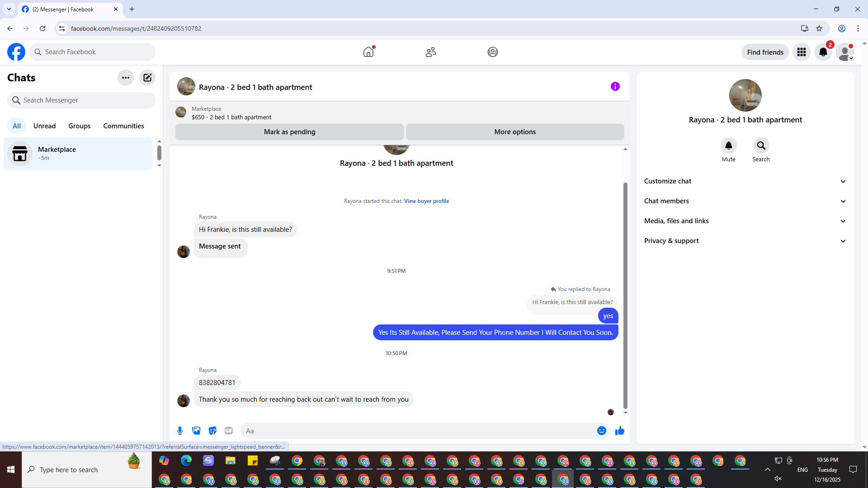Go back to previous page
This screenshot has height=488, width=868.
click(10, 28)
